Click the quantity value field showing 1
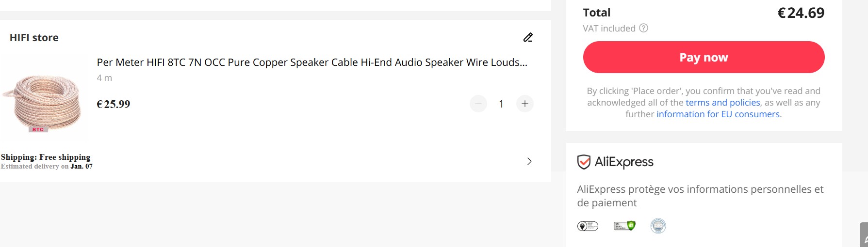Screen dimensions: 868x247 501,104
